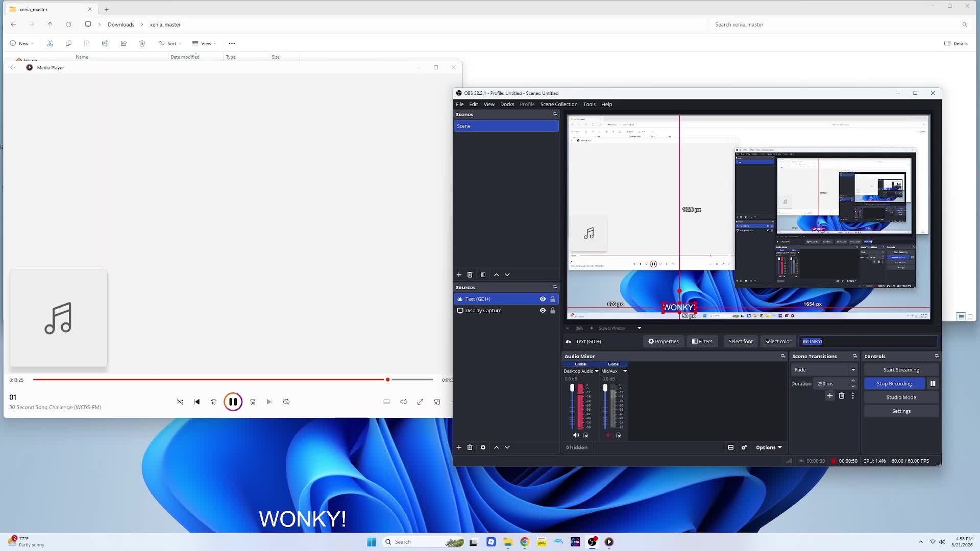Skip to previous track in Media Player
980x551 pixels.
click(197, 402)
